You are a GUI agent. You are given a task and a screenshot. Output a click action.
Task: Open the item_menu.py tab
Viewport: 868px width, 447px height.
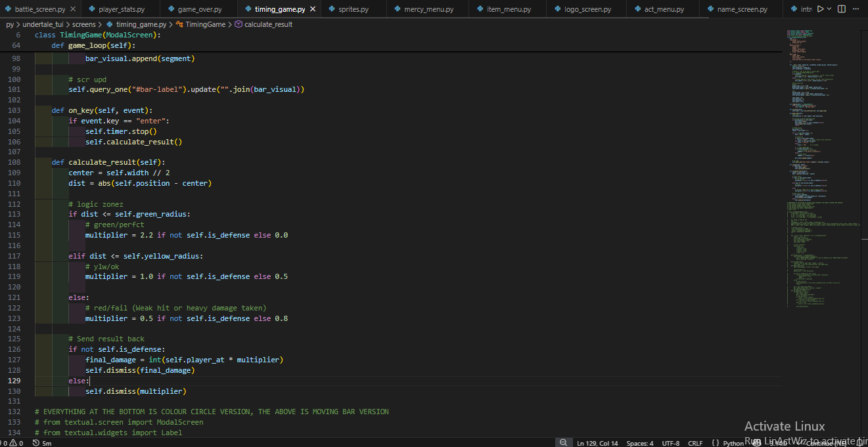509,9
